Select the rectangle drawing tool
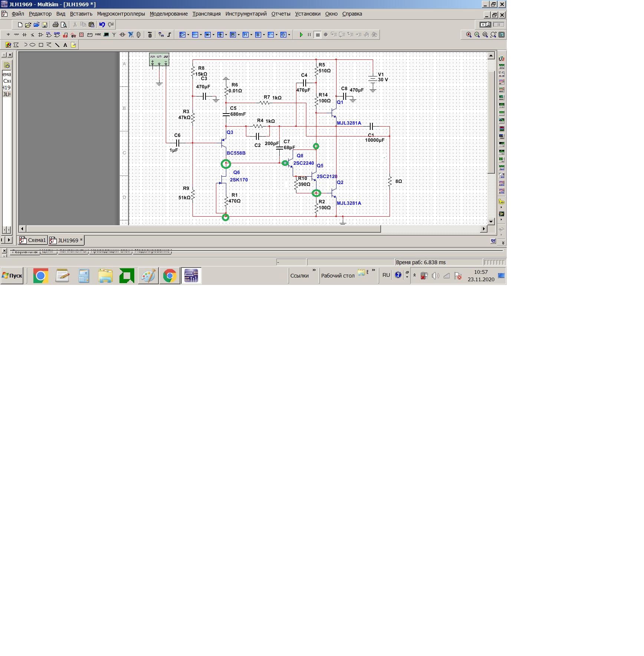Viewport: 644px width, 656px height. (x=41, y=45)
